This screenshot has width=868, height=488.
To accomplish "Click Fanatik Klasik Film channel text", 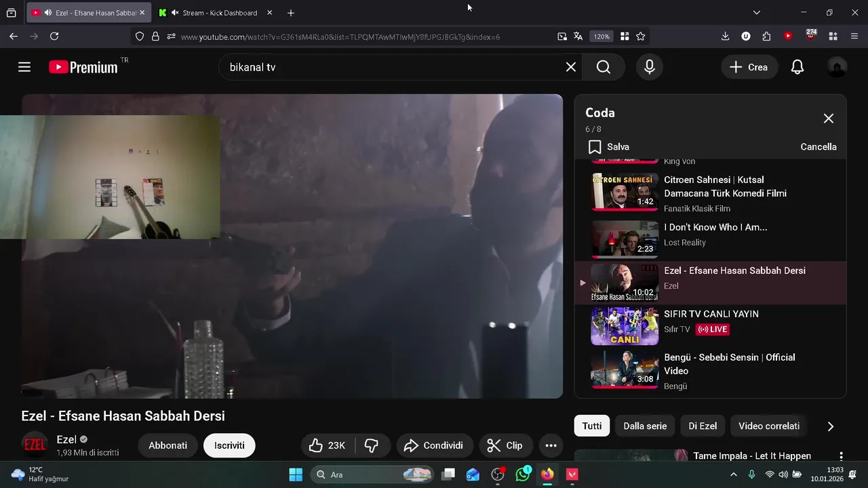I will click(696, 209).
